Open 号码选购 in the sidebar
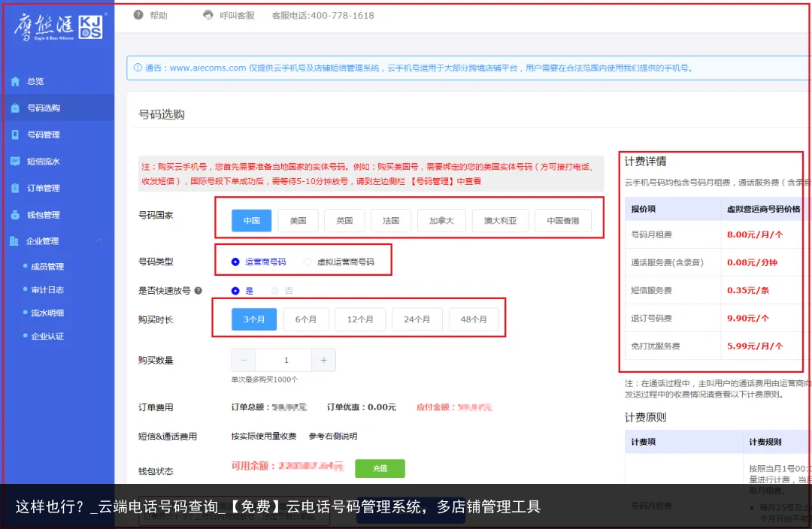This screenshot has height=529, width=812. click(x=57, y=108)
